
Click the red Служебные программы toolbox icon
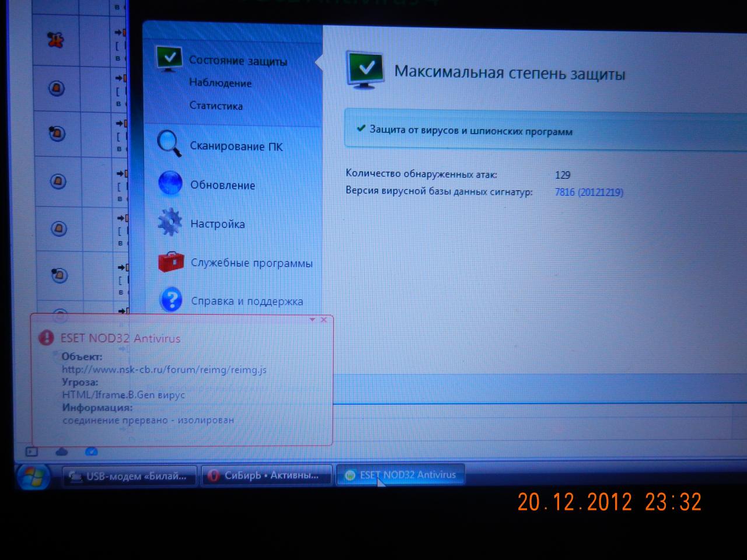[171, 262]
